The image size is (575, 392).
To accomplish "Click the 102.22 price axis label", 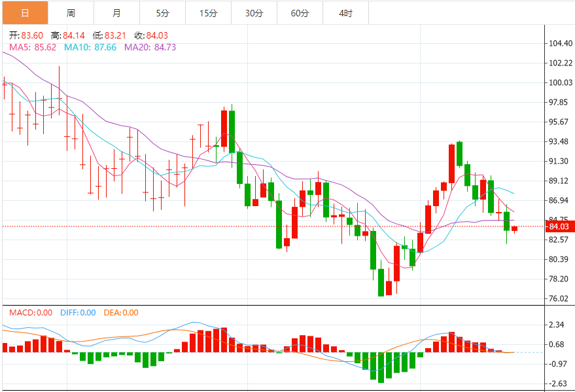I will [x=561, y=63].
